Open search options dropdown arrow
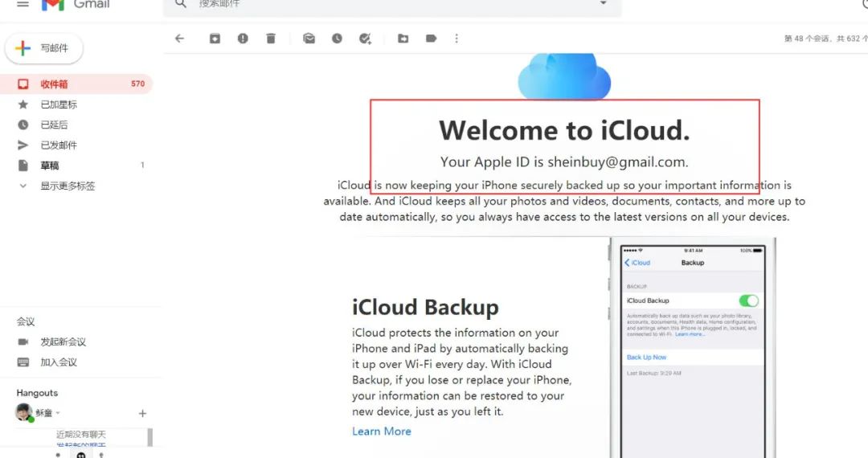 click(604, 3)
